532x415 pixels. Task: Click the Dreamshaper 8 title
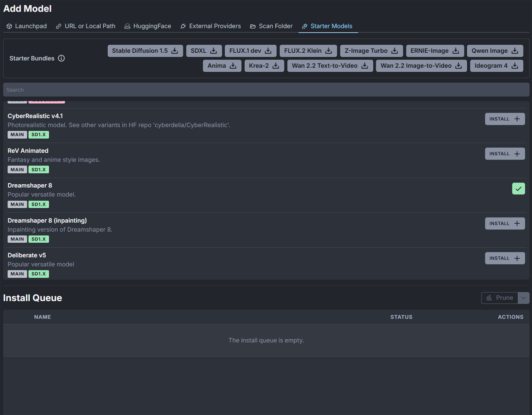tap(30, 186)
